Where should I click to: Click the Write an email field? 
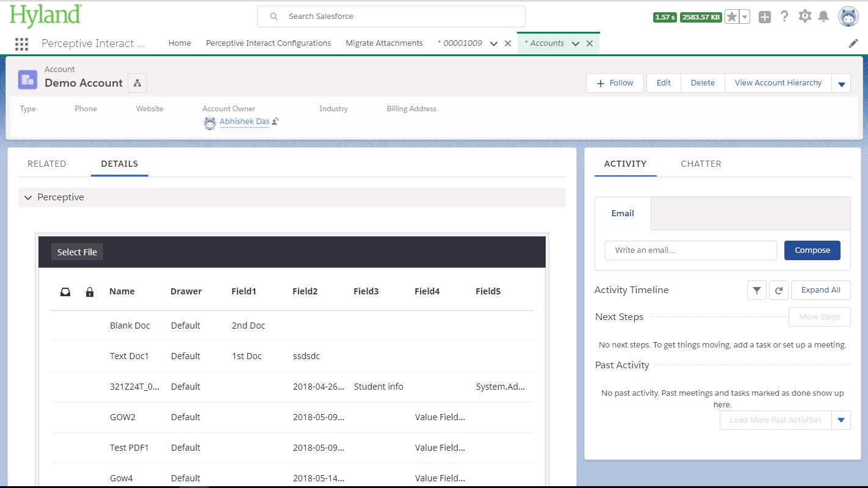(690, 250)
